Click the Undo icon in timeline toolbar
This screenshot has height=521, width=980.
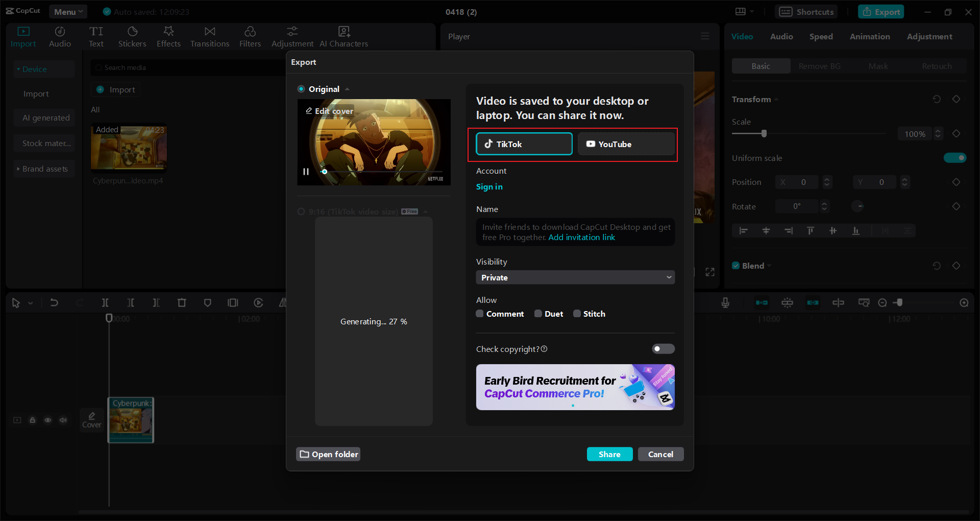(54, 303)
